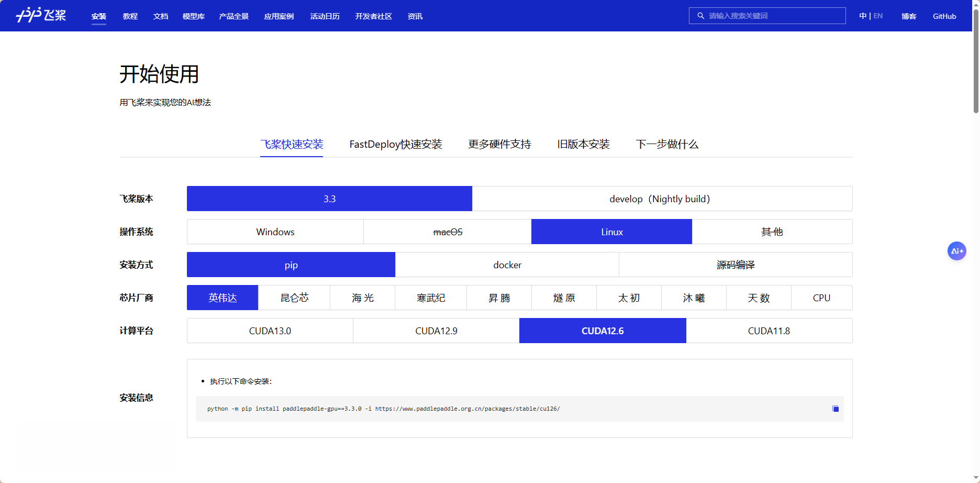Select CUDA13.0 compute platform
Screen dimensions: 980x483
tap(270, 331)
